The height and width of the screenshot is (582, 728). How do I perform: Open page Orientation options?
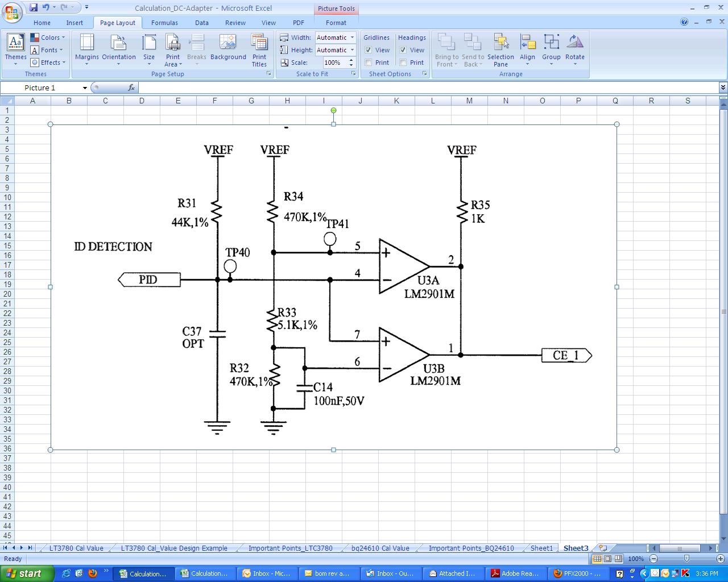click(119, 49)
